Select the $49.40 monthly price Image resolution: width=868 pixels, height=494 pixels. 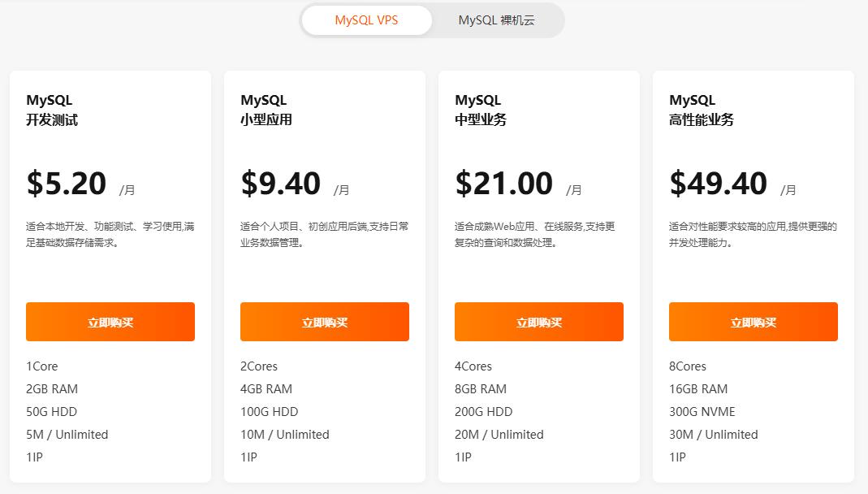[718, 182]
